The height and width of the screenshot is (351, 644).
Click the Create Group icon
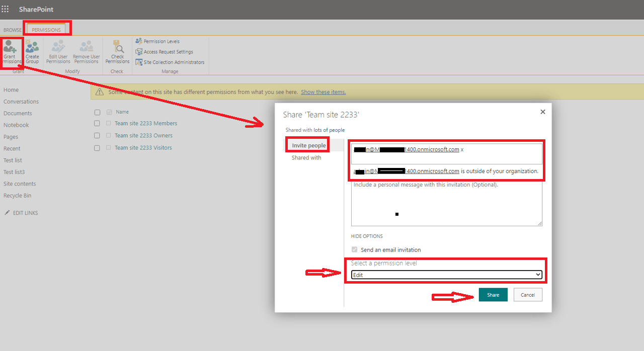(32, 50)
